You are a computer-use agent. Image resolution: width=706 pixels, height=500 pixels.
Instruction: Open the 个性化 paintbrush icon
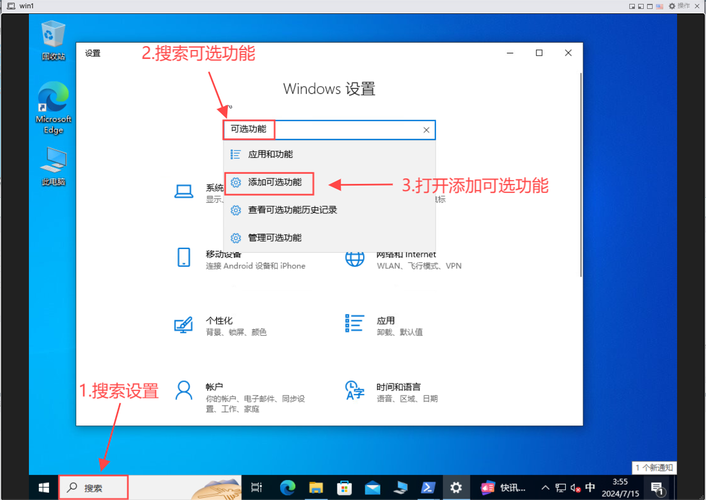184,324
